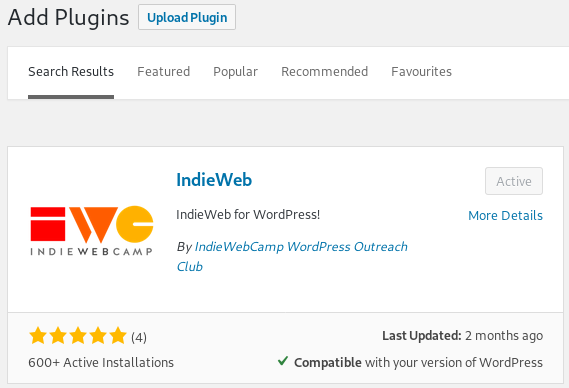Click the second gold rating star

tap(58, 335)
